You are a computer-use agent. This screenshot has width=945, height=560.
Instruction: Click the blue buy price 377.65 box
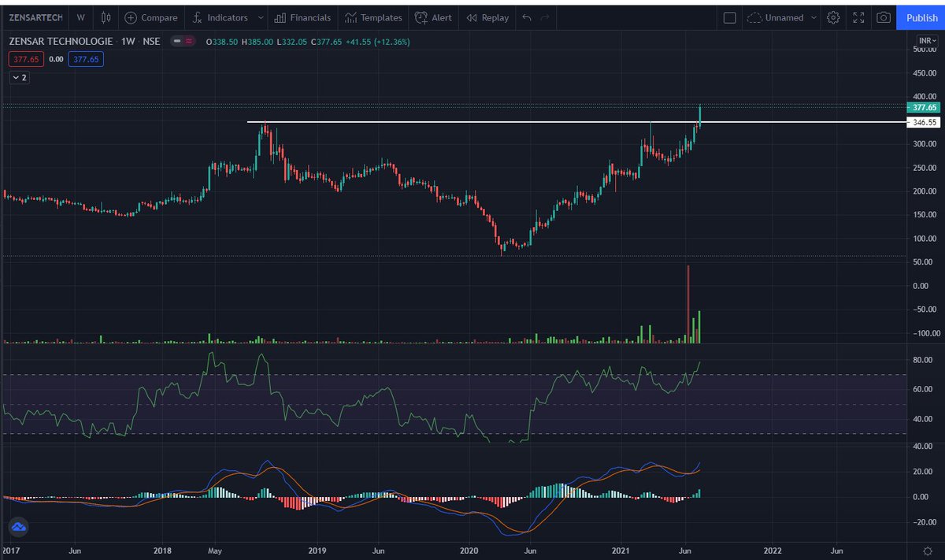click(x=84, y=58)
